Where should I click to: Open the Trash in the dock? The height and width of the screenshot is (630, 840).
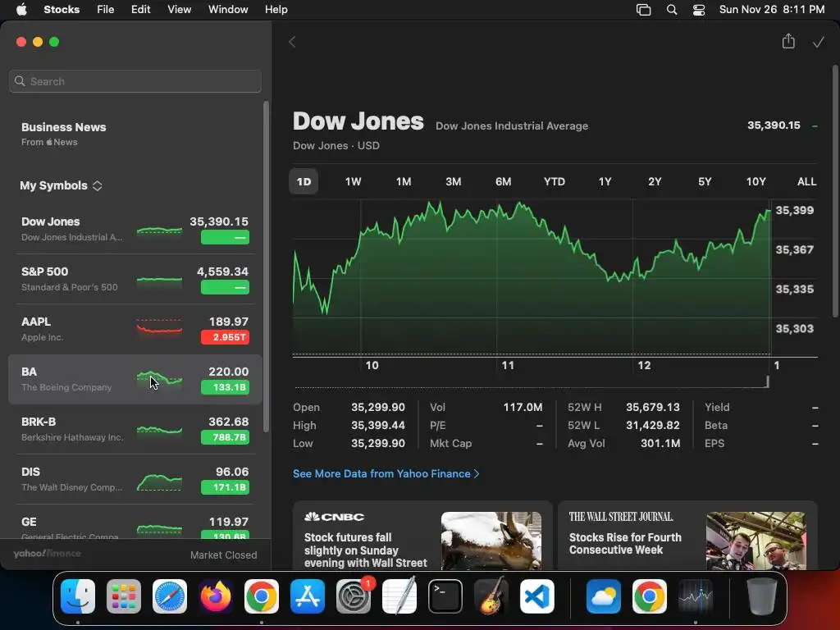tap(762, 596)
